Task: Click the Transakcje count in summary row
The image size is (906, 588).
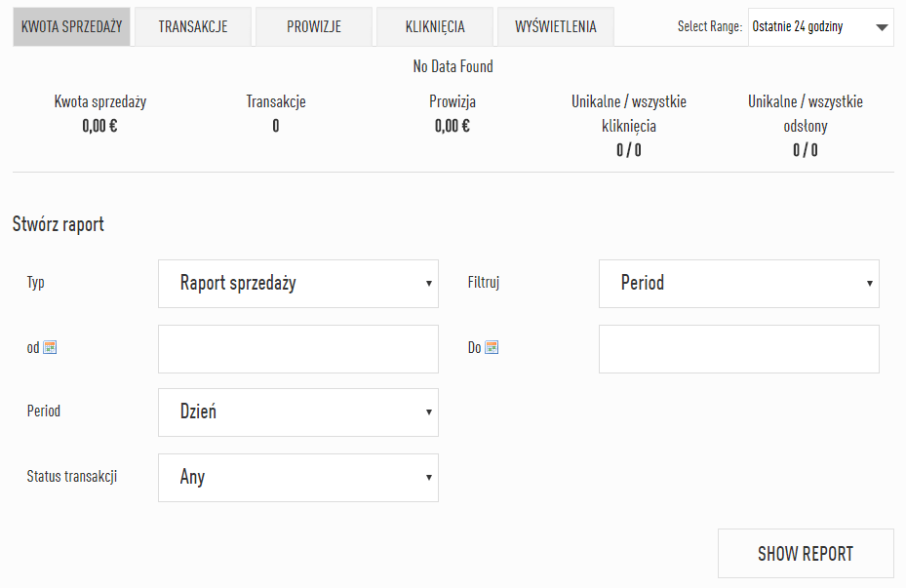Action: (276, 125)
